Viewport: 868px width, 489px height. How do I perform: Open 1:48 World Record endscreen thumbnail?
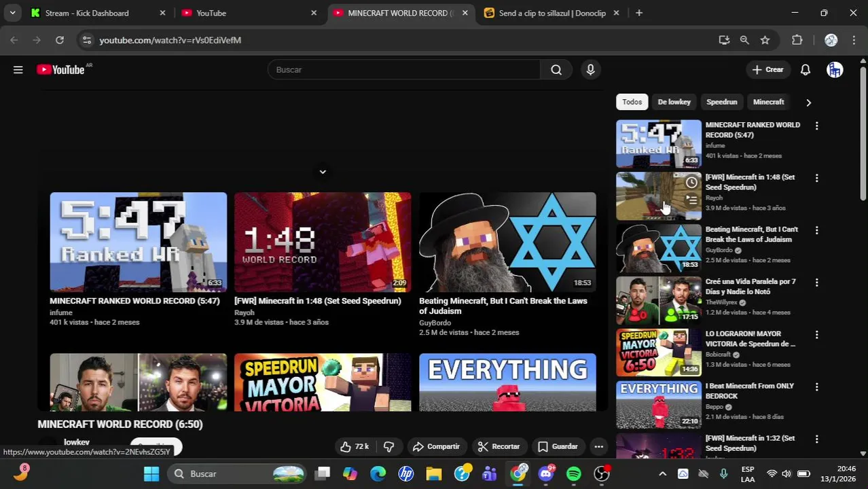click(x=323, y=242)
